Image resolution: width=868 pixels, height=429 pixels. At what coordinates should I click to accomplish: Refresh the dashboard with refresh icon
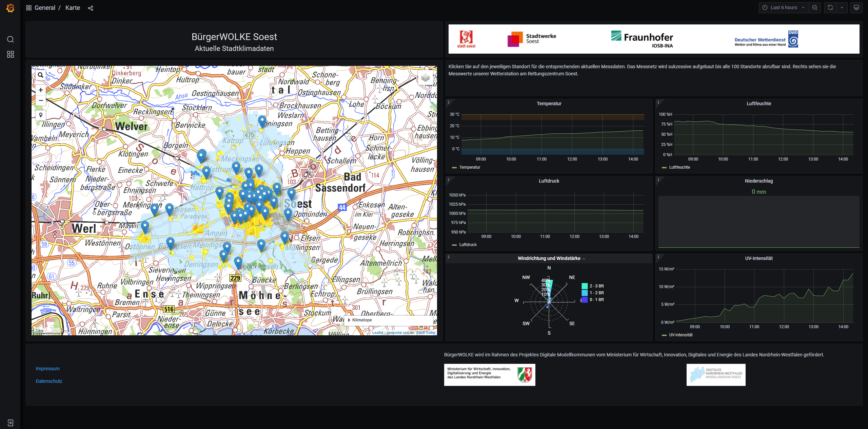(830, 7)
